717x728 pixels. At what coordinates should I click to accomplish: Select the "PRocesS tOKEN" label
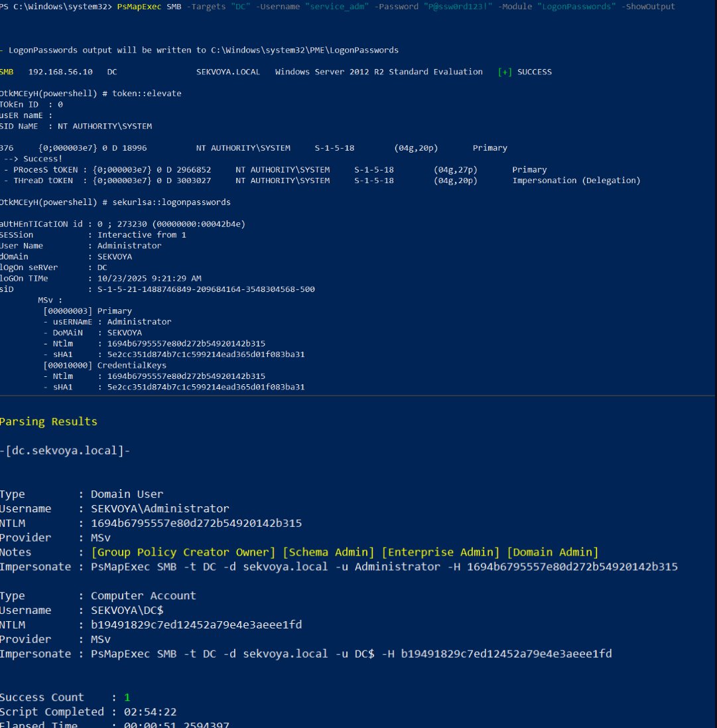pos(46,170)
